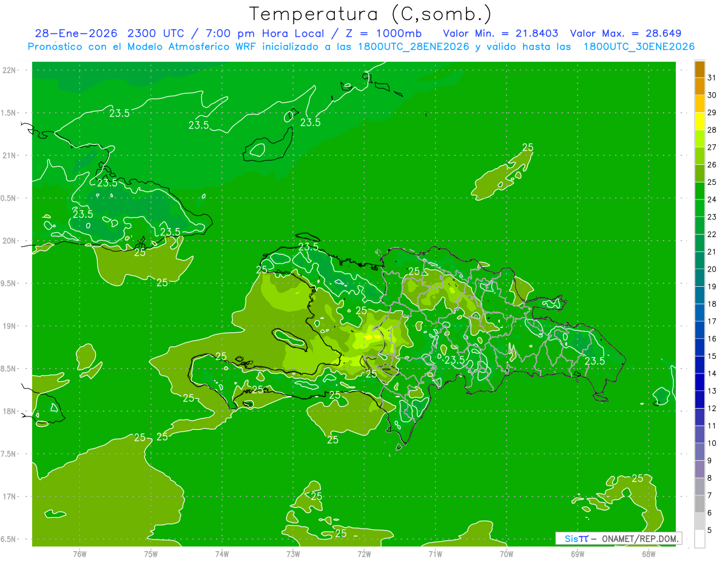Image resolution: width=728 pixels, height=562 pixels.
Task: Click the '22N' latitude axis label
Action: point(10,70)
